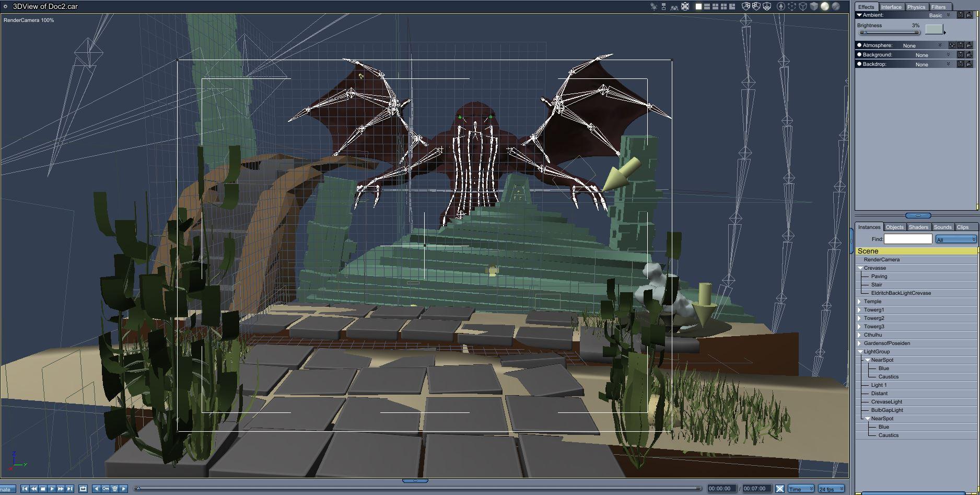Click the Find search field
Screen dimensions: 980x495
point(908,239)
